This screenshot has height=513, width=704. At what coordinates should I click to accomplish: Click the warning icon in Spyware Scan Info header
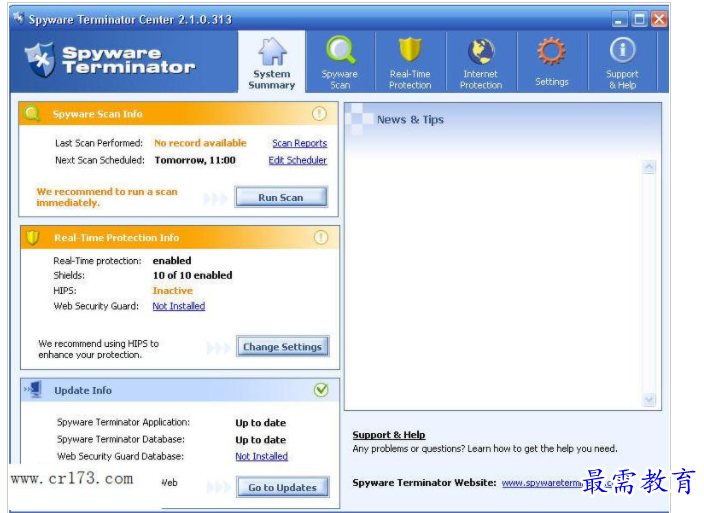319,114
